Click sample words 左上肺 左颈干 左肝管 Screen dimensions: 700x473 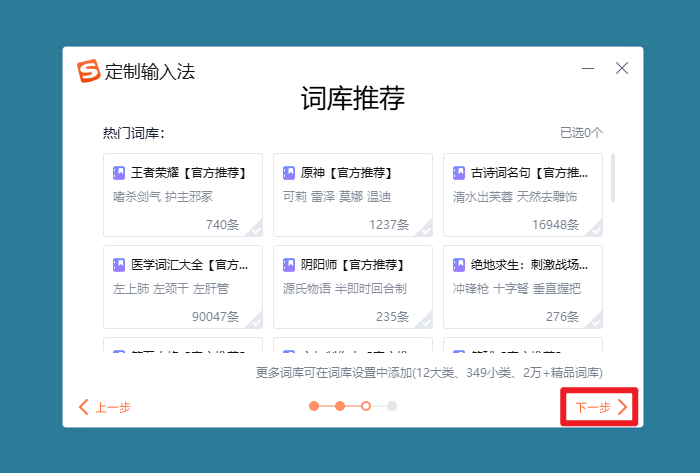171,288
